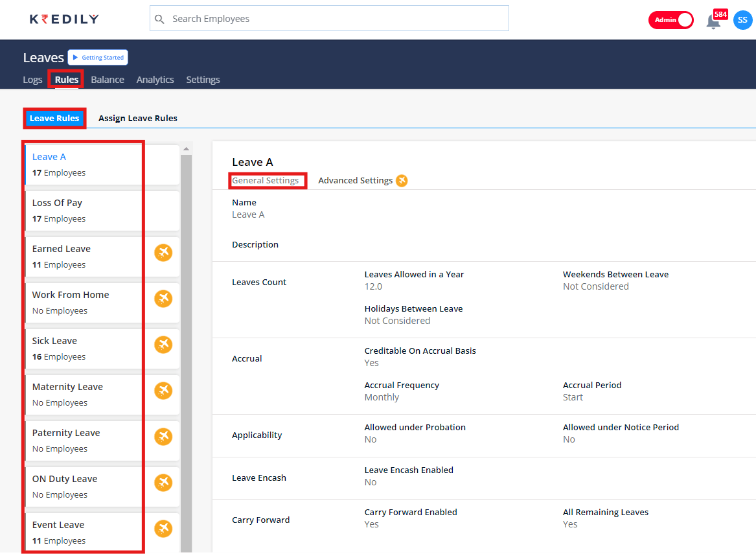Screen dimensions: 756x554
Task: Go to the Leaves Settings tab
Action: click(x=203, y=80)
